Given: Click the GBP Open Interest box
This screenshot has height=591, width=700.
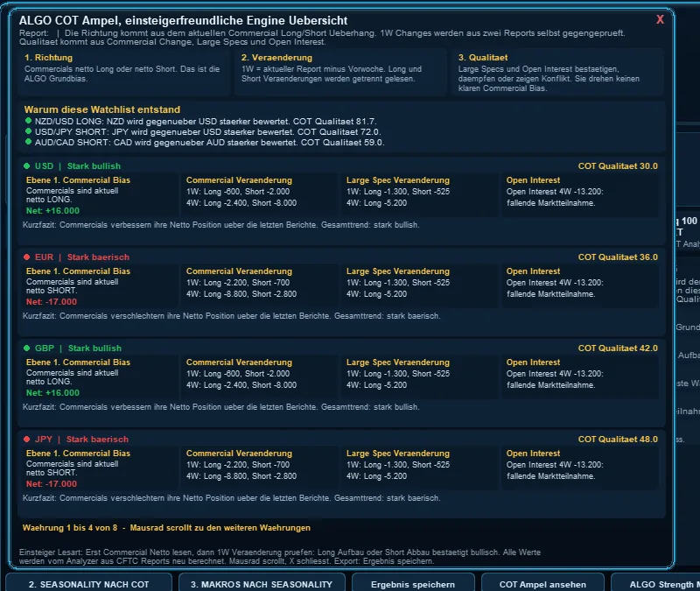Looking at the screenshot, I should pyautogui.click(x=580, y=377).
